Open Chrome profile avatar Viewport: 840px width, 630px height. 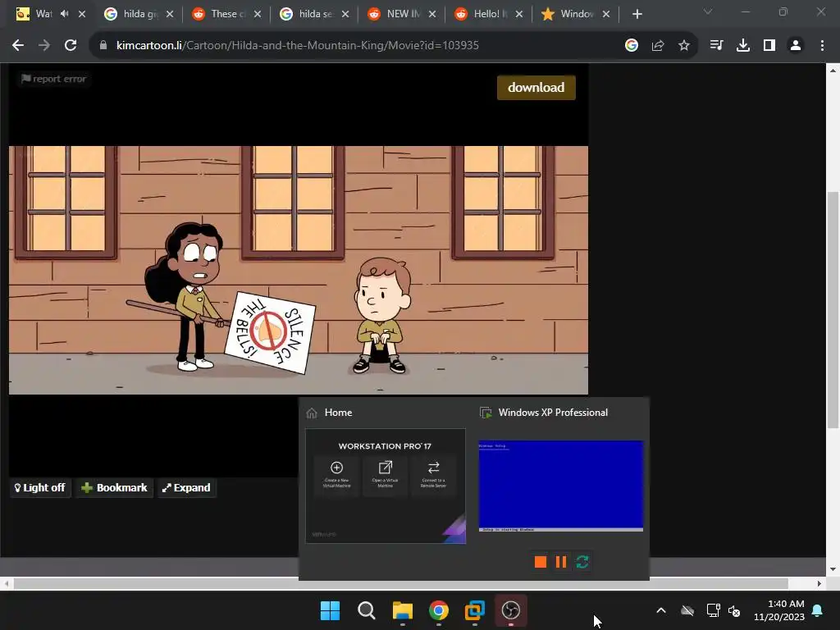click(796, 46)
